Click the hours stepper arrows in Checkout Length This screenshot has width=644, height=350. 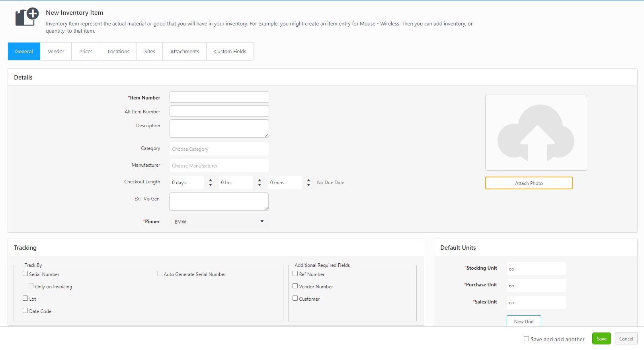tap(260, 183)
